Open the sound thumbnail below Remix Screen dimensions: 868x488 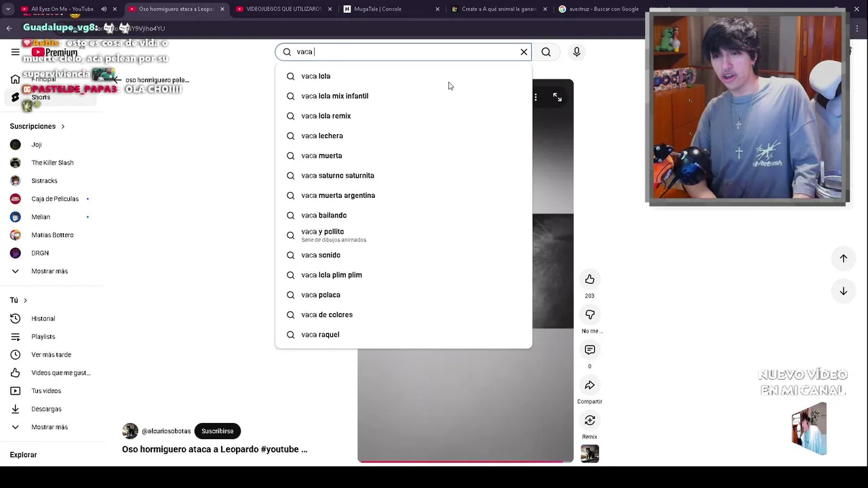click(589, 453)
